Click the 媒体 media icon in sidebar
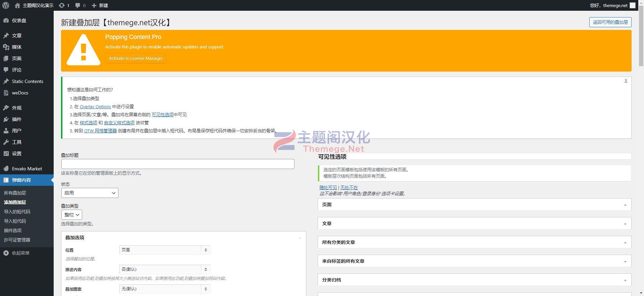The width and height of the screenshot is (644, 296). coord(6,47)
